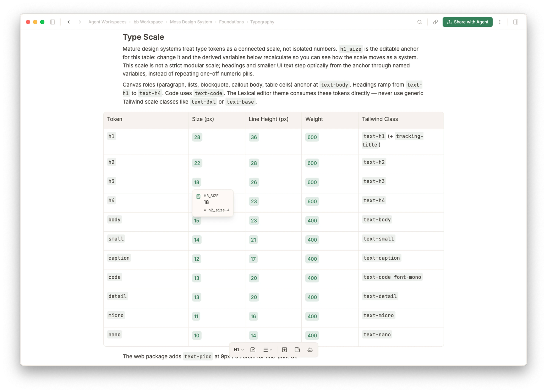
Task: Open Agent Workspaces breadcrumb
Action: click(107, 22)
